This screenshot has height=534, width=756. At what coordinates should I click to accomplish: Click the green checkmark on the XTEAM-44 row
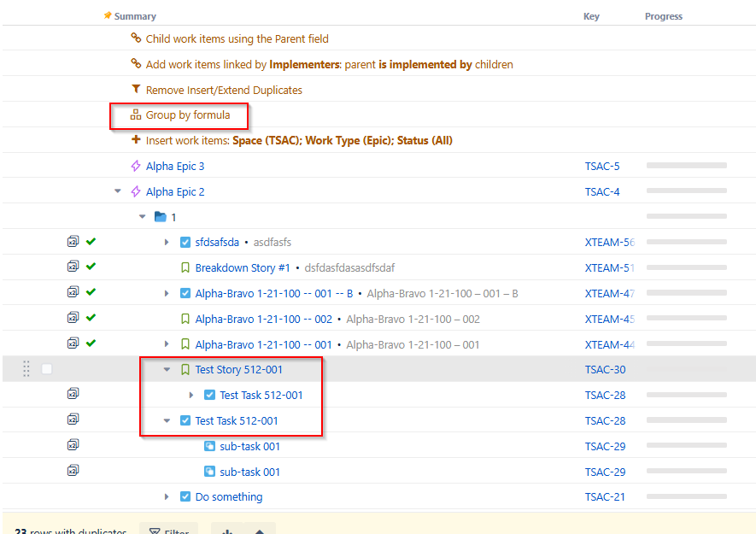[91, 343]
